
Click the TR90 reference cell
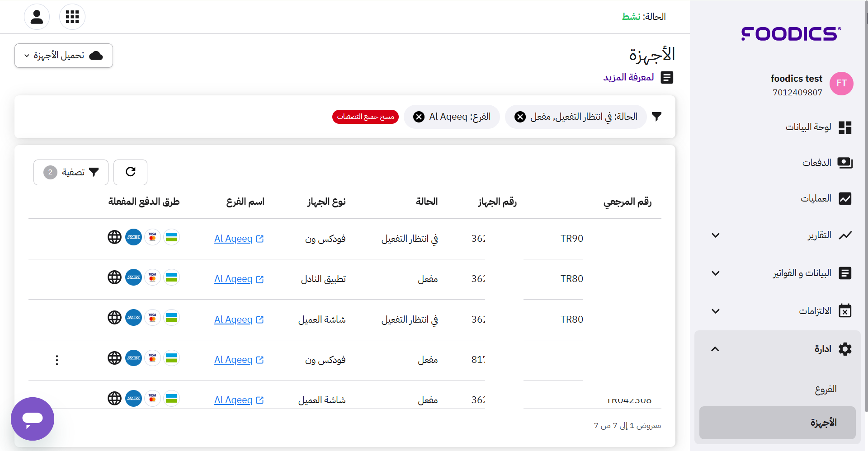(x=572, y=239)
